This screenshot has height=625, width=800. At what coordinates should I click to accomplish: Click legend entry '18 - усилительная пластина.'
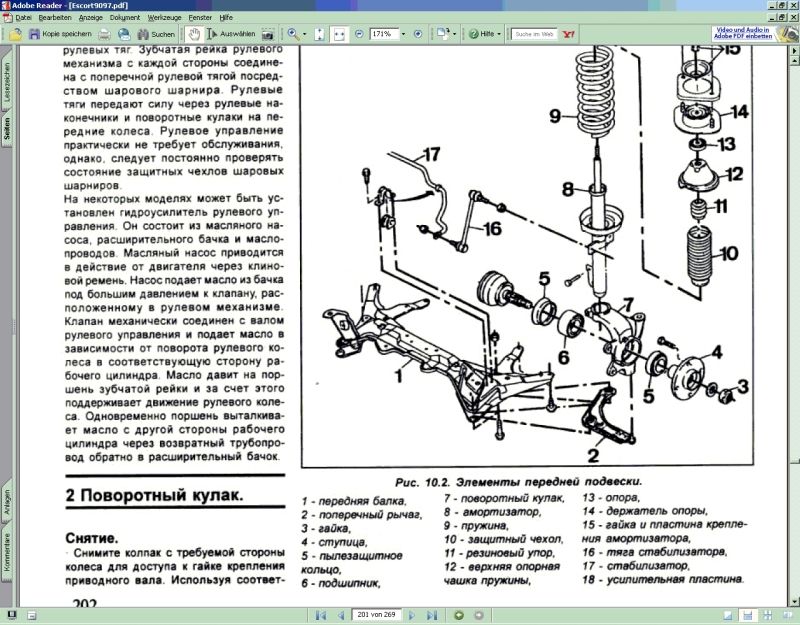[x=663, y=579]
